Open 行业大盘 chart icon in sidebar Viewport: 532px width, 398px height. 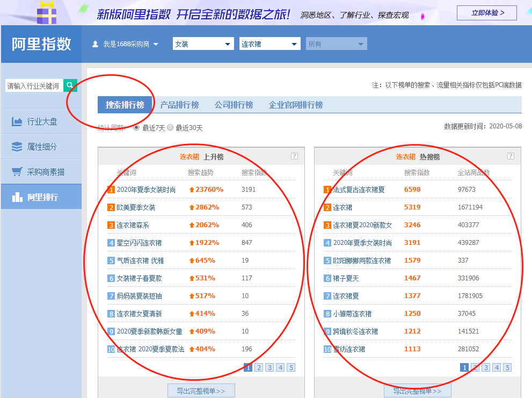tap(17, 121)
